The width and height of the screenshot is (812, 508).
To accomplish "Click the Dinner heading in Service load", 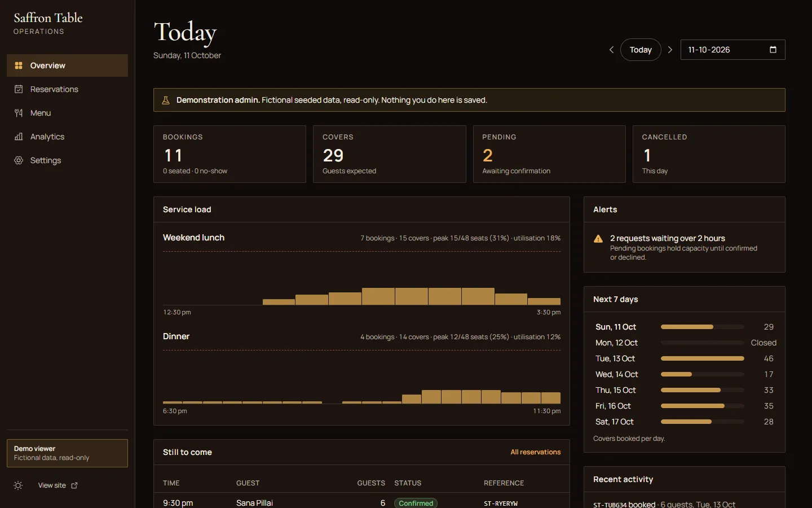I will click(x=176, y=336).
